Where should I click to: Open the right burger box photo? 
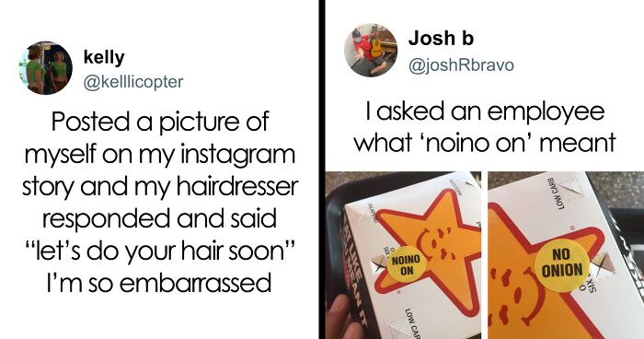566,255
